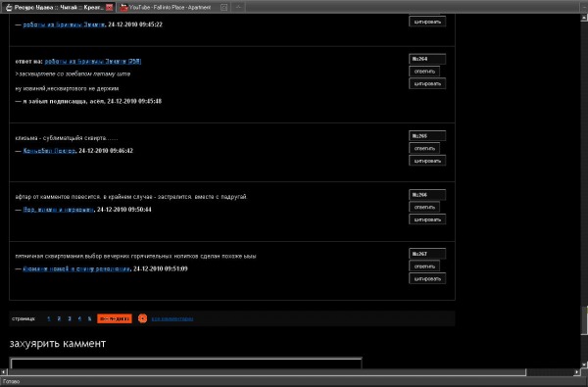This screenshot has height=387, width=588.
Task: Go to comments page 4
Action: [79, 318]
